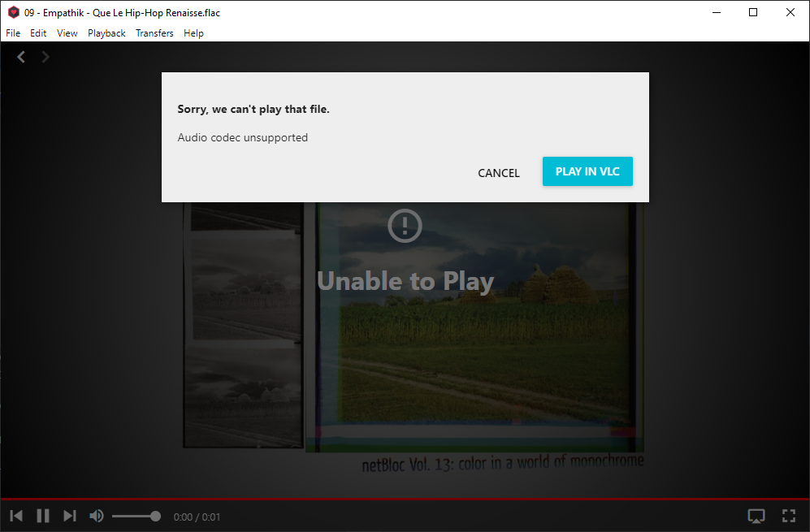Open the AirPlay cast icon
810x532 pixels.
(756, 516)
